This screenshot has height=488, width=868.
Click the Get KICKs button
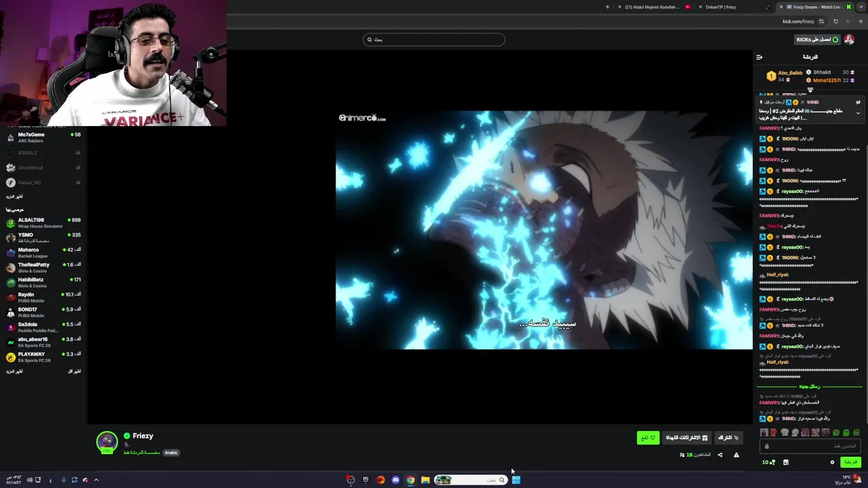[x=817, y=39]
